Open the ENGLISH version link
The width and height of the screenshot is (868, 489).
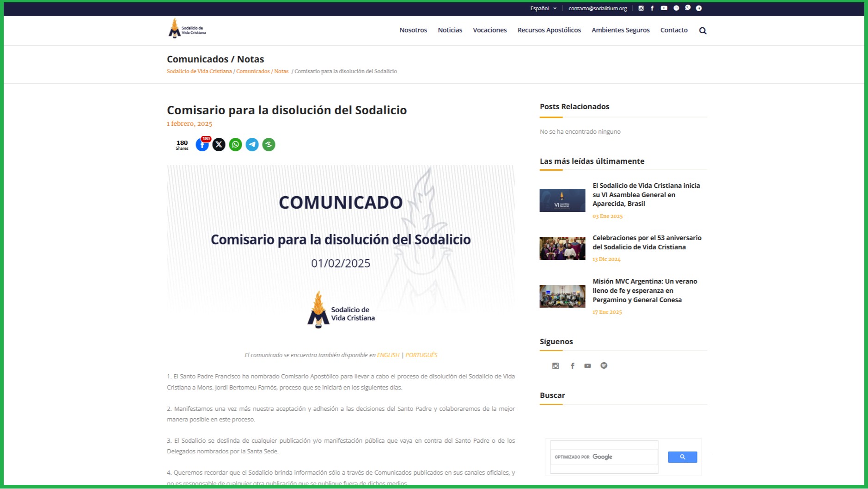[388, 355]
